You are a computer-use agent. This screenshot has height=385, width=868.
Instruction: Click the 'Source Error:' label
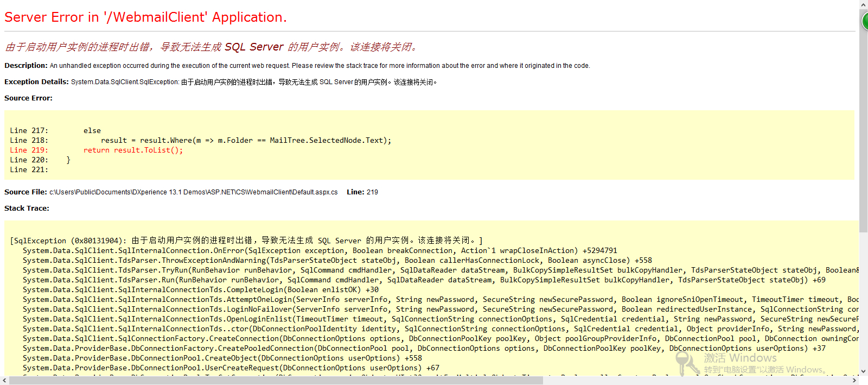point(28,98)
